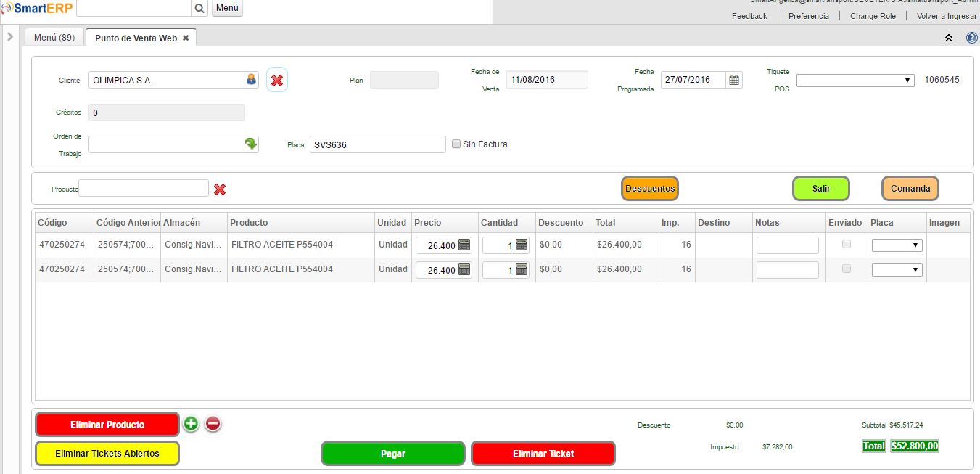Click the Comanda button

click(x=910, y=188)
